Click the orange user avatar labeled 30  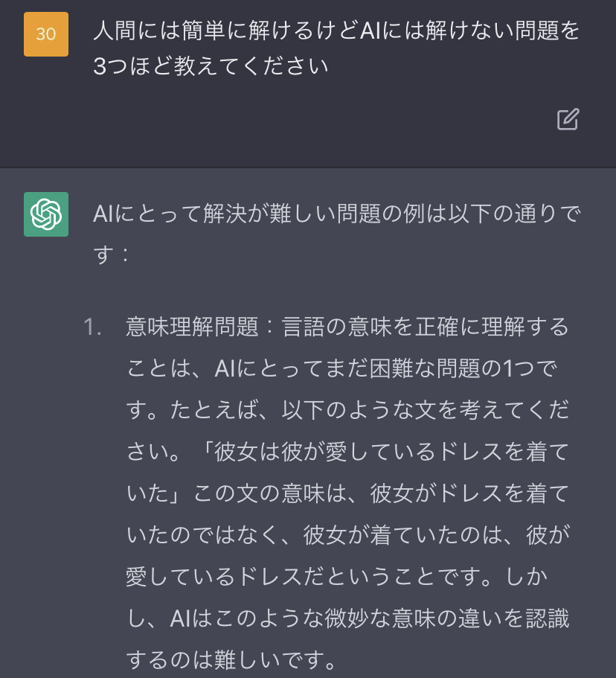[46, 34]
